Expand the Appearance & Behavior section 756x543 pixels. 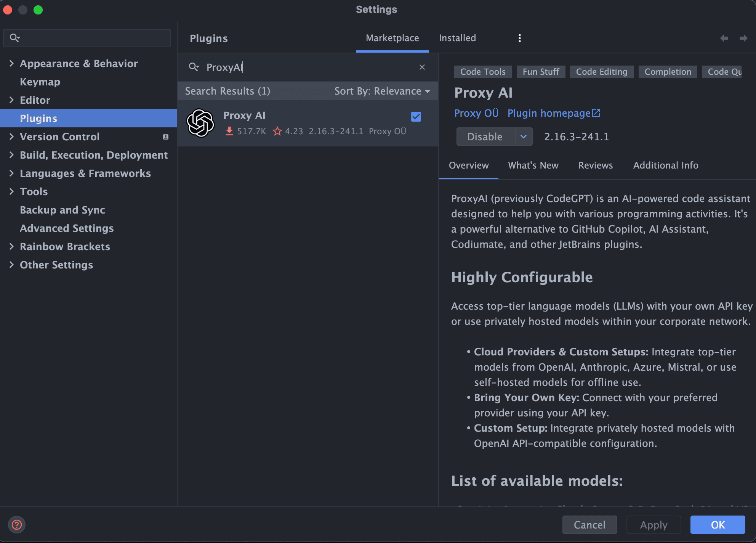click(x=11, y=63)
